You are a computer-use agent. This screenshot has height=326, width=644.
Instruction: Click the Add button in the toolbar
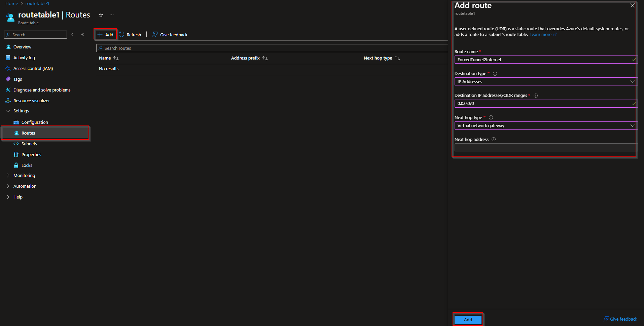tap(106, 35)
